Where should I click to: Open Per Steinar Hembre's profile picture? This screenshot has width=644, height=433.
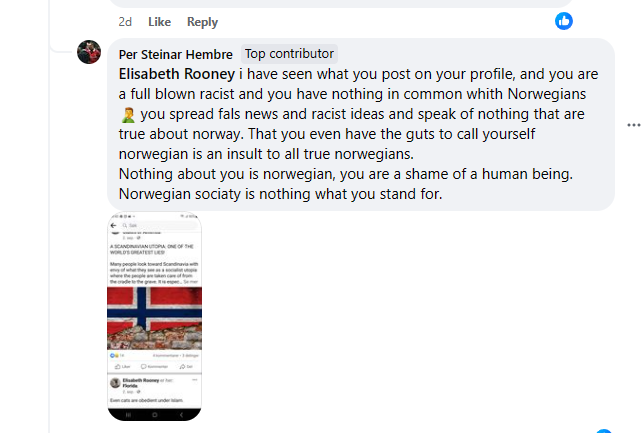pos(90,53)
